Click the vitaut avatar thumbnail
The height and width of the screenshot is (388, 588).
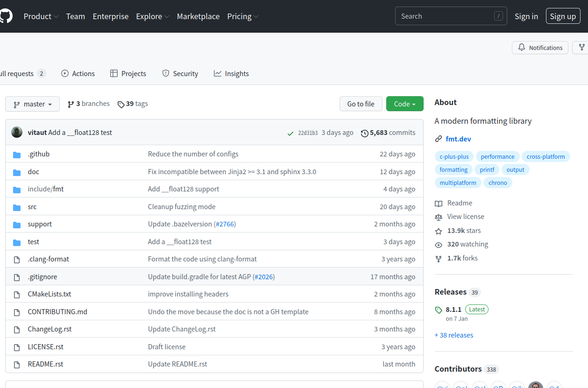(17, 133)
